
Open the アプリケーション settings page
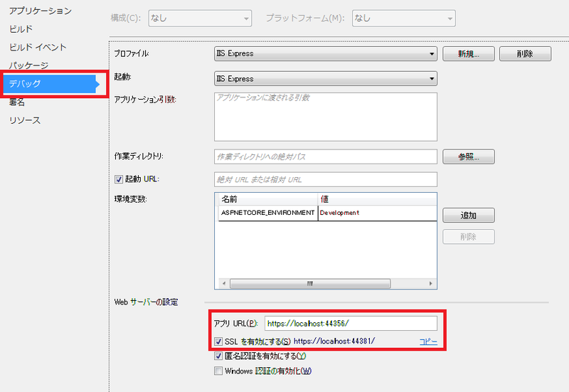pyautogui.click(x=41, y=11)
